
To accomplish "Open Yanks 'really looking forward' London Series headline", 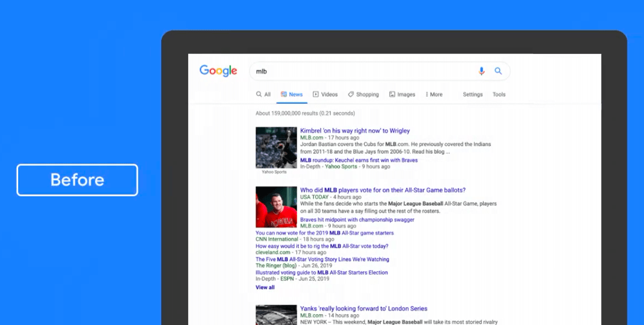I will tap(364, 309).
